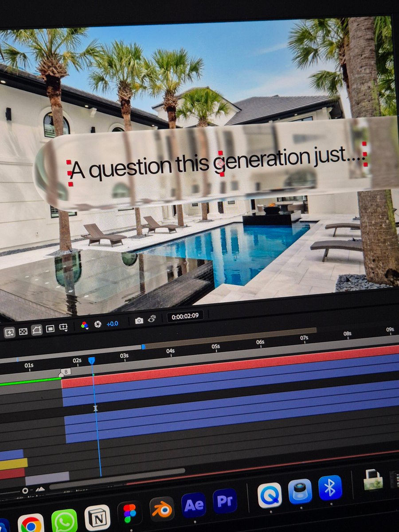Reset exposure with the aperture icon
Image resolution: width=399 pixels, height=532 pixels.
98,324
